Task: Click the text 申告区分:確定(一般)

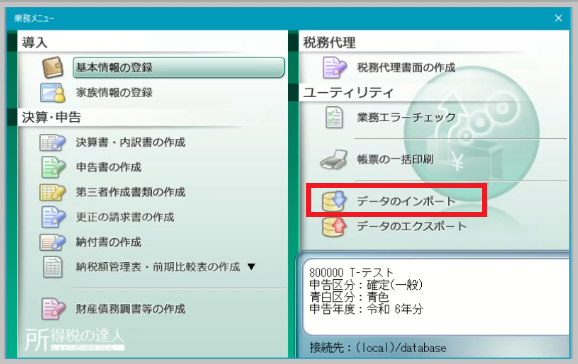Action: 366,285
